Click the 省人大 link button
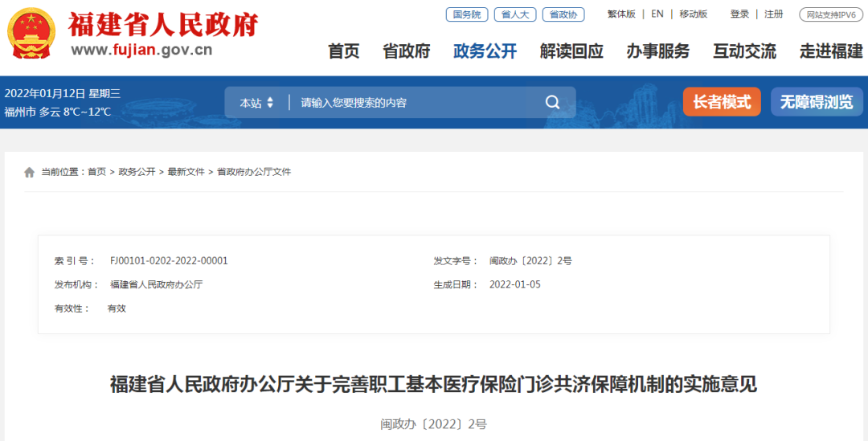Screen dimensions: 868x441 click(514, 14)
